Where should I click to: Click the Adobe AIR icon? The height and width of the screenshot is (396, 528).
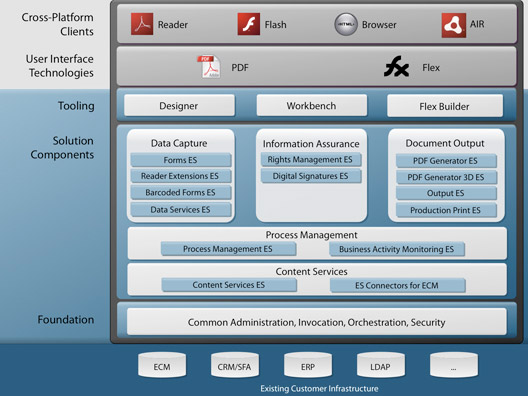[454, 25]
